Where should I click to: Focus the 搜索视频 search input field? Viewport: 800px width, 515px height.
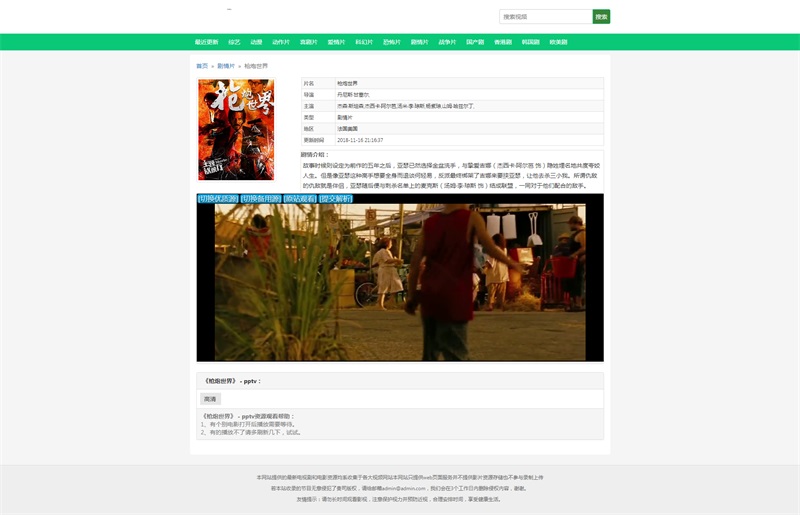545,17
